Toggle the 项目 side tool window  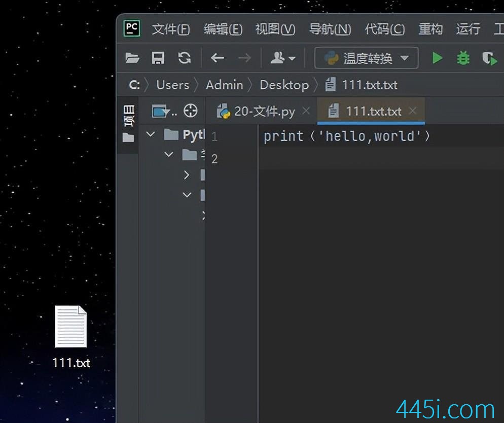(129, 116)
